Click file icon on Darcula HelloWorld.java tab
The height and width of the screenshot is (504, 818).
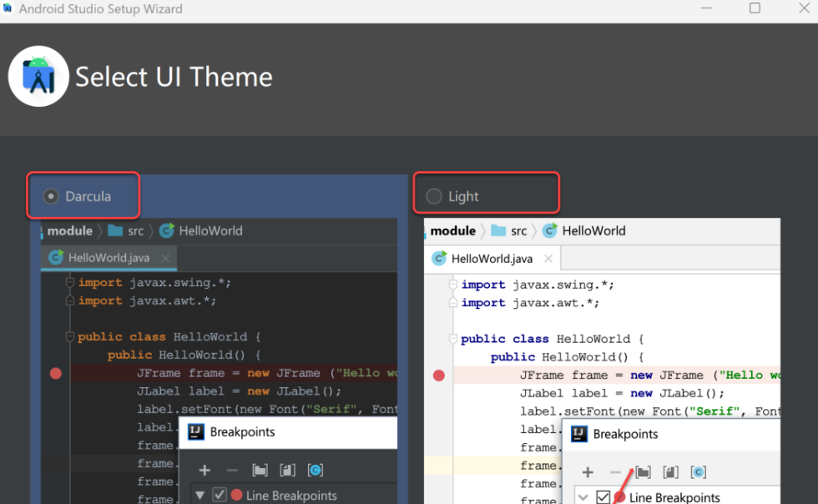pos(56,257)
